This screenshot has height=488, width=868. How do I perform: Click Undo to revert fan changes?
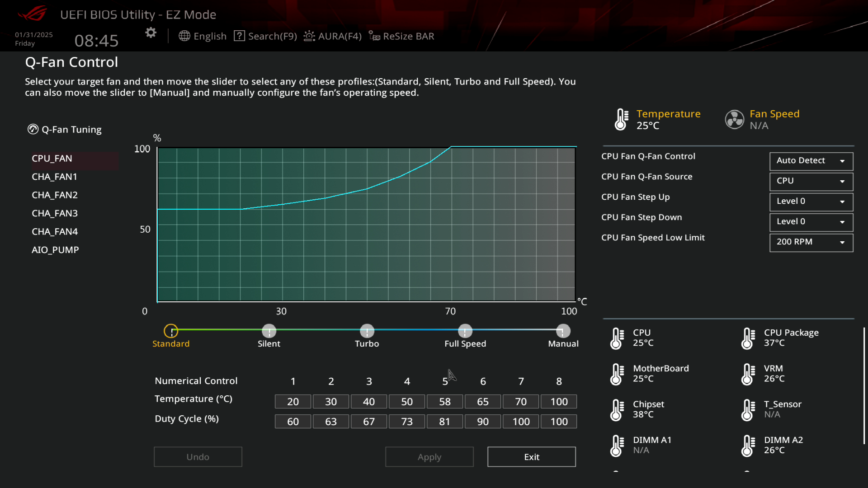point(198,456)
